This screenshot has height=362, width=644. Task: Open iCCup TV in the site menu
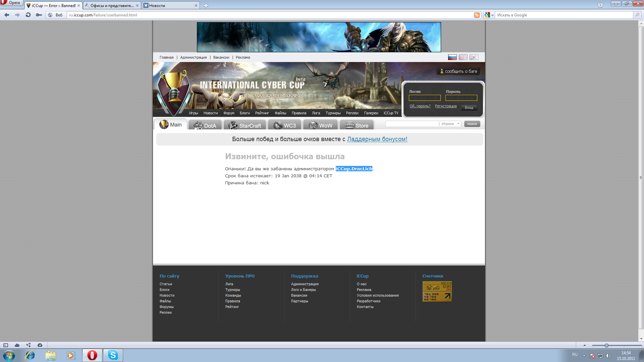click(x=391, y=113)
